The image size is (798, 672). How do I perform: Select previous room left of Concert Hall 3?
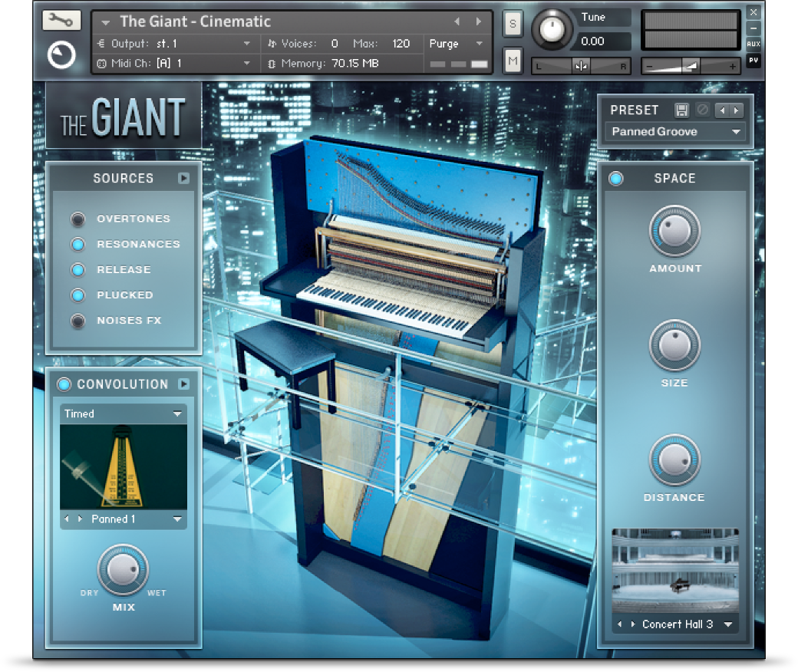pos(619,624)
